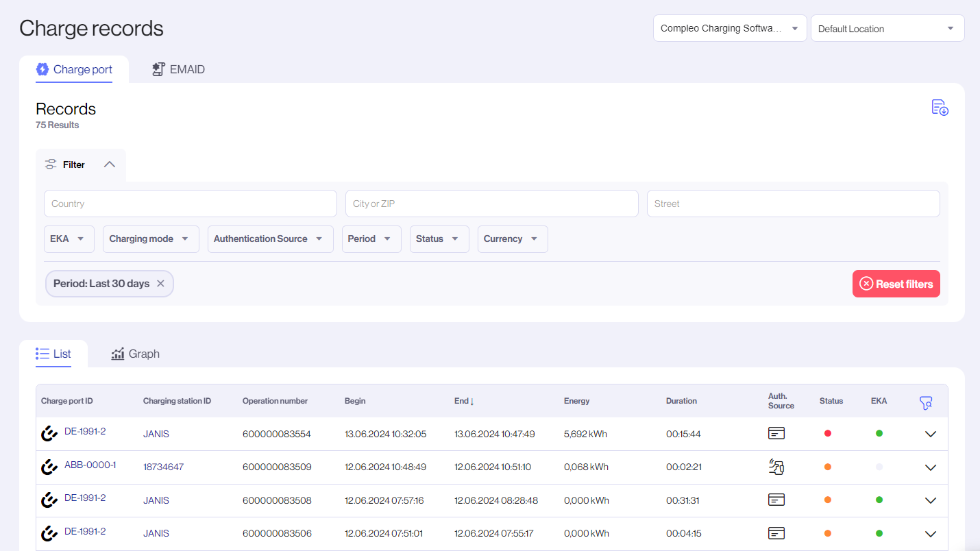Click the charge port icon beside ABB-0000-1
Viewport: 980px width, 551px height.
pos(49,467)
